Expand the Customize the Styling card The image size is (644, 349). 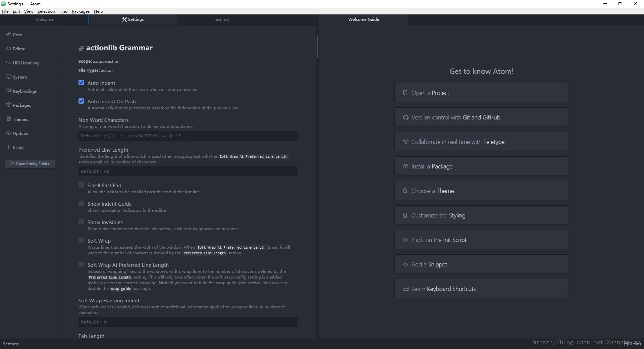[482, 215]
